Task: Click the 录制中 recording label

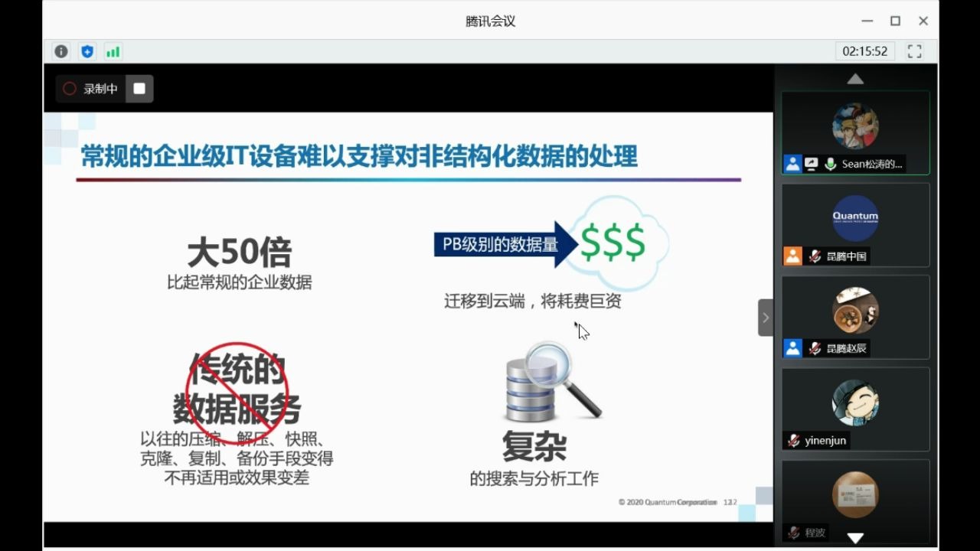Action: pos(99,88)
